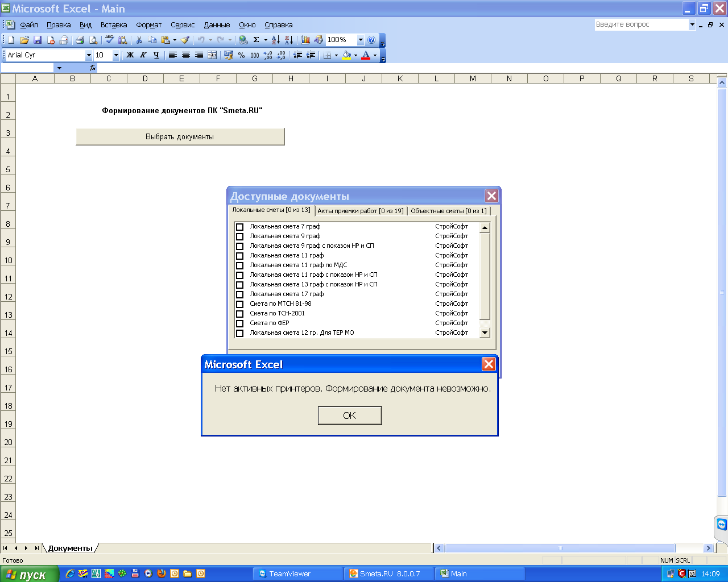Toggle Bold (Ж) formatting
Image resolution: width=728 pixels, height=582 pixels.
click(x=130, y=55)
